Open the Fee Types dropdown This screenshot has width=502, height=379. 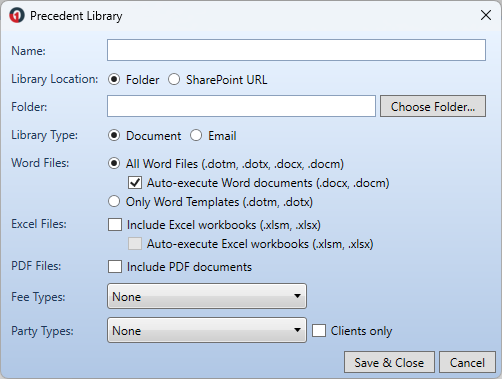(x=207, y=296)
